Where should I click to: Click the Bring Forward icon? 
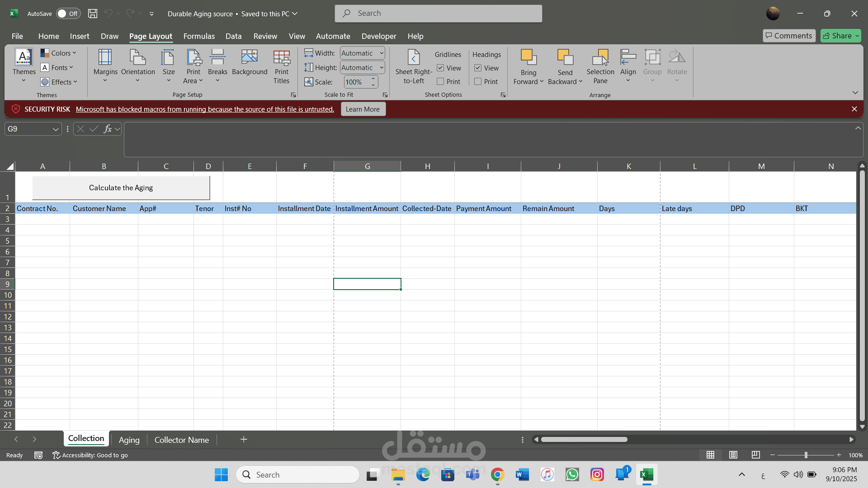528,57
